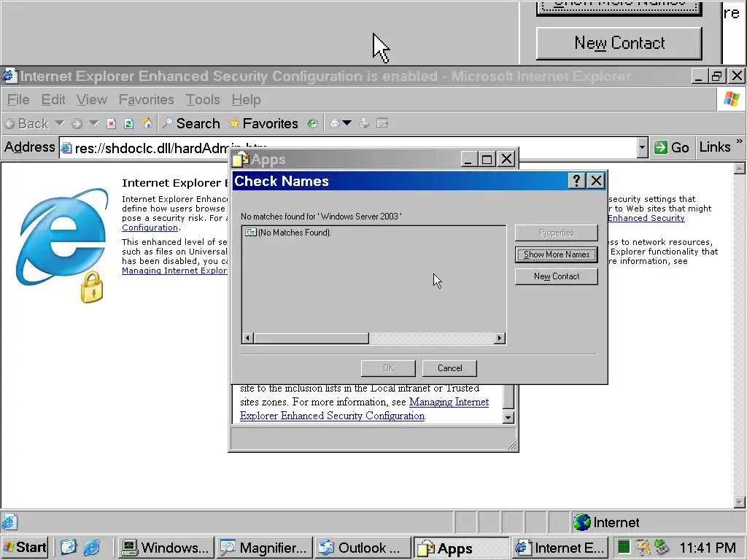Image resolution: width=747 pixels, height=560 pixels.
Task: Select the (No Matches Found) list entry
Action: (288, 233)
